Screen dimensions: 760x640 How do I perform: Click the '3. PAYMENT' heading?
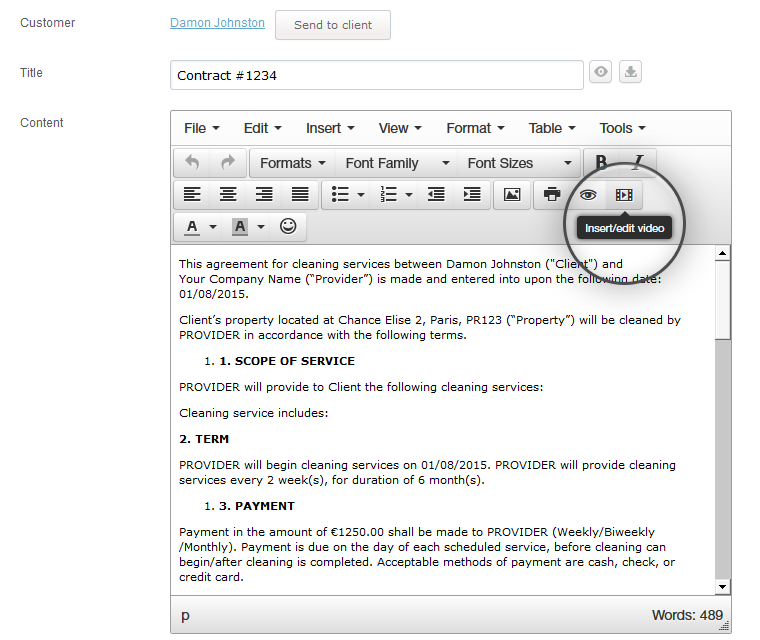click(256, 506)
